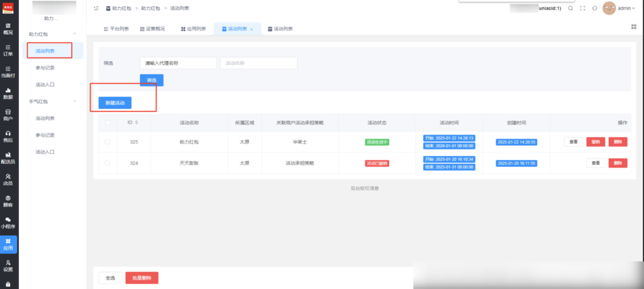
Task: Go to 订单 orders in sidebar
Action: 8,50
